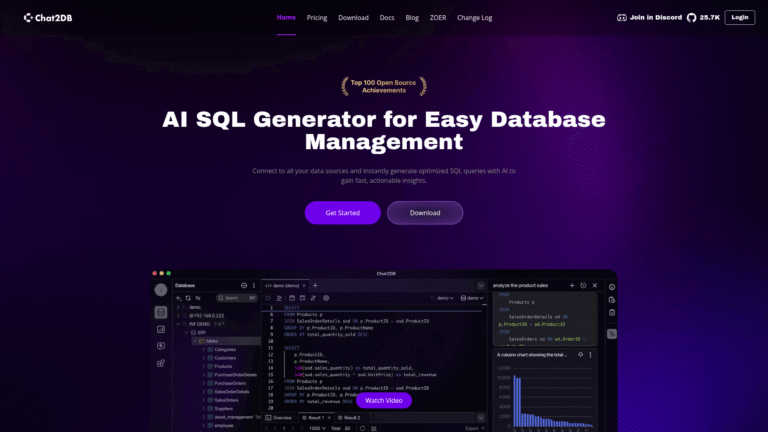
Task: Select the Database icon in the app sidebar
Action: coord(161,312)
